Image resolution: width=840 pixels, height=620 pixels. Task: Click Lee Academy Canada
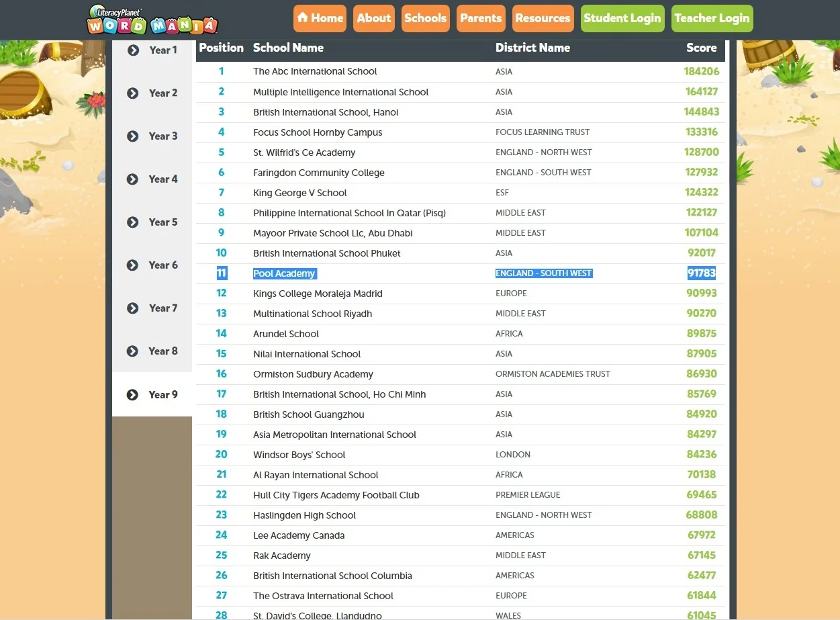tap(299, 535)
